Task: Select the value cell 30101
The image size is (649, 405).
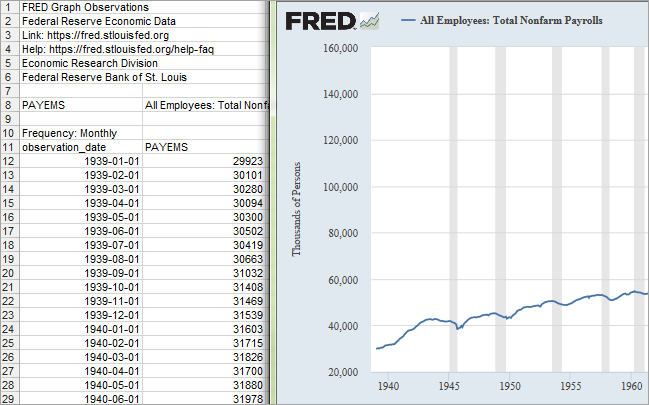Action: click(206, 175)
